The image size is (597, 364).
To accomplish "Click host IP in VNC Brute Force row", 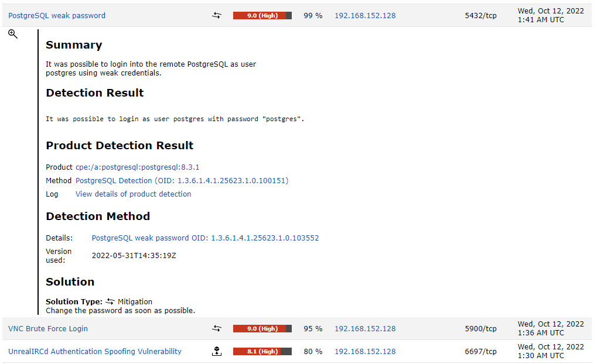I will click(365, 329).
